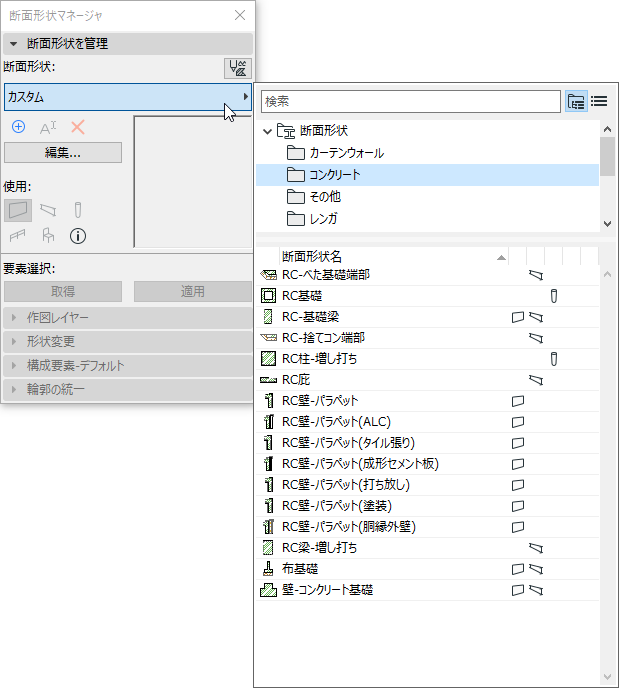Click the folder tree scrollbar down arrow
The width and height of the screenshot is (619, 688).
[608, 224]
